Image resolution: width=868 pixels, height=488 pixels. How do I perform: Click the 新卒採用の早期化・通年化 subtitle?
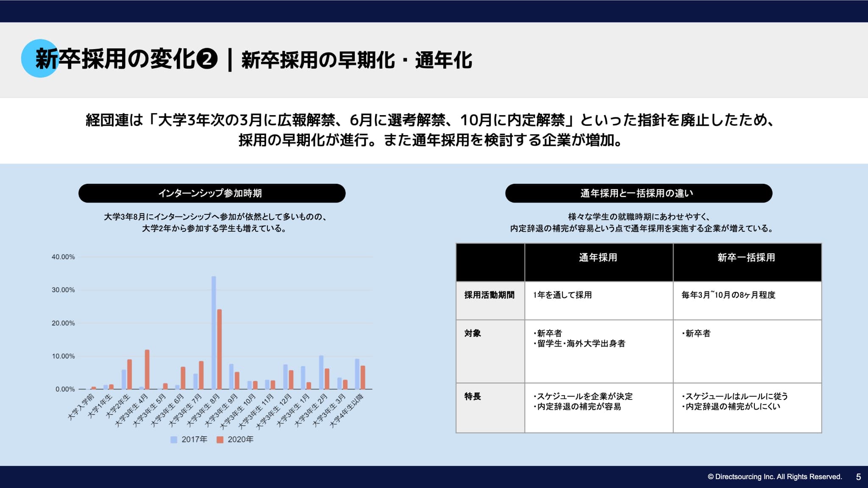(x=356, y=60)
